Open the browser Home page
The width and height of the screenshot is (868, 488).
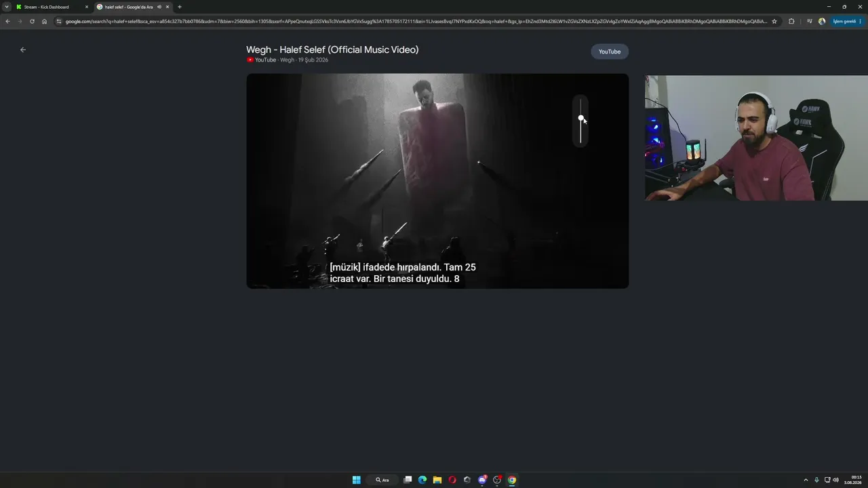click(x=44, y=21)
